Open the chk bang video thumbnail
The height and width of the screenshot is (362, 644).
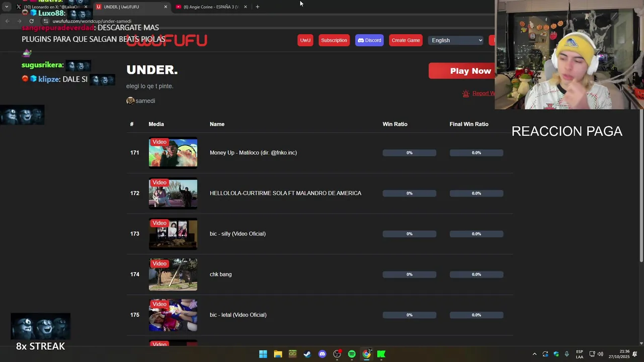coord(173,275)
